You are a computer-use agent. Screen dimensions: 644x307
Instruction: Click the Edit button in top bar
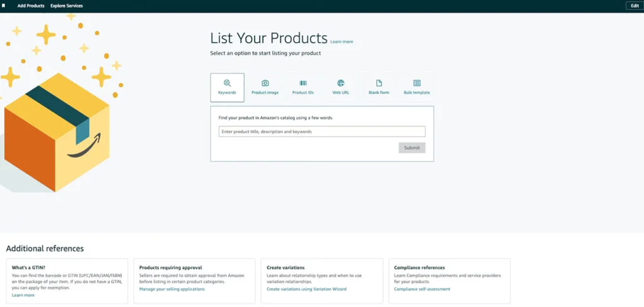click(635, 6)
